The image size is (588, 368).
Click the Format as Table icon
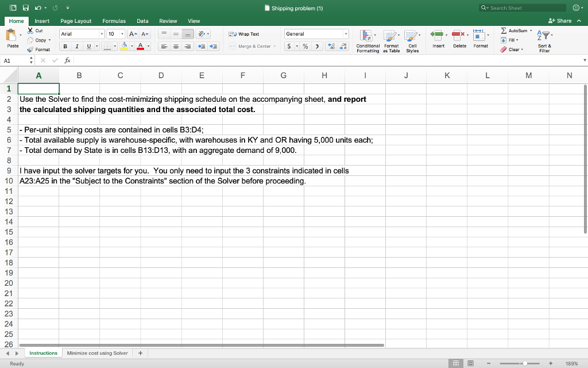coord(392,40)
